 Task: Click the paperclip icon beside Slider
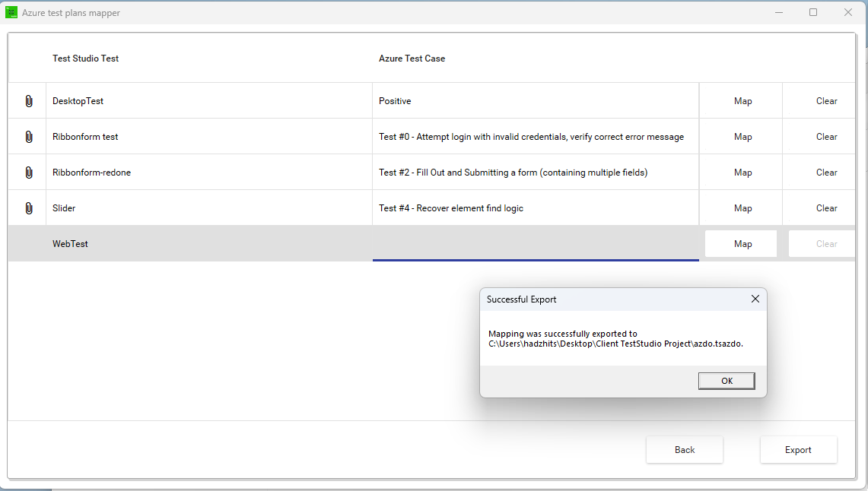[29, 208]
